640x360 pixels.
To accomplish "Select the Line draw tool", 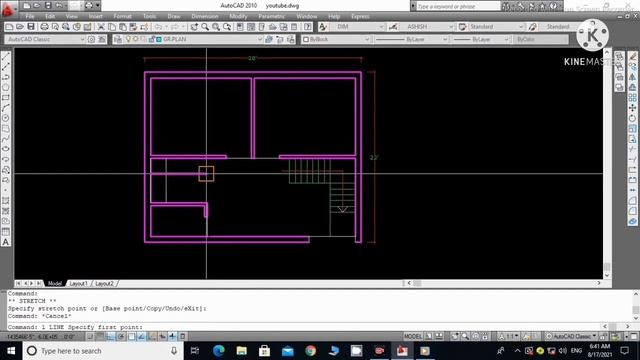I will [x=6, y=57].
